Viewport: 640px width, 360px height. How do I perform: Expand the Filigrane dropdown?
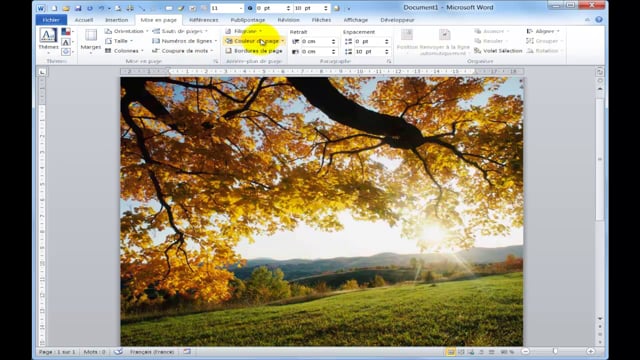(x=244, y=31)
